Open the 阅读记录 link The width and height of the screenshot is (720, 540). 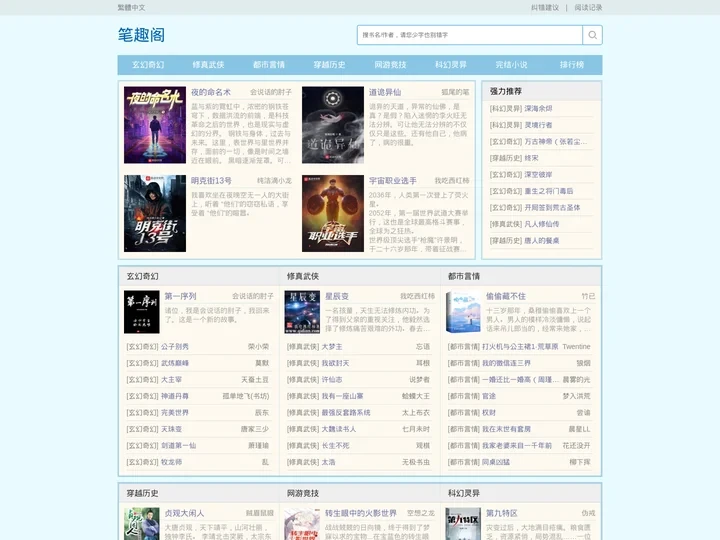pyautogui.click(x=588, y=7)
